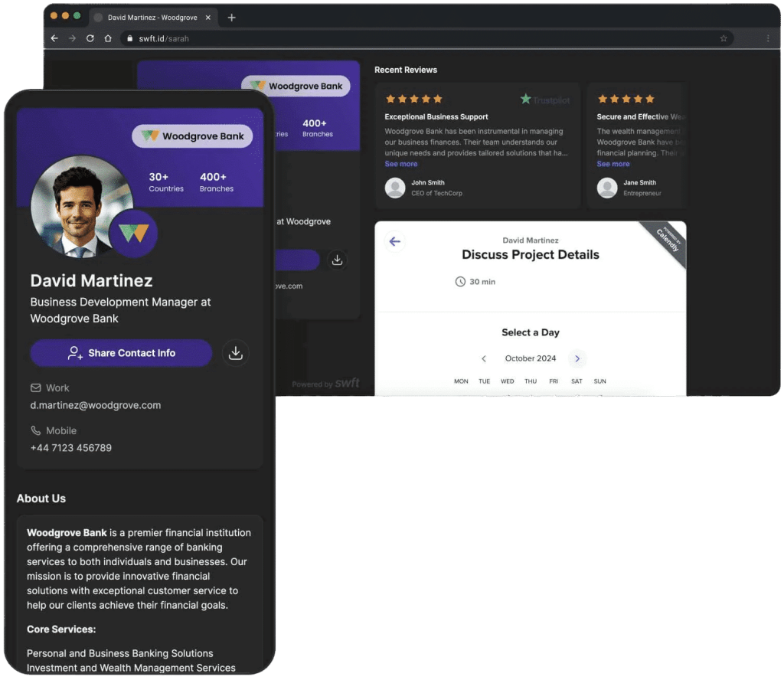
Task: Click the browser back arrow
Action: pyautogui.click(x=54, y=38)
